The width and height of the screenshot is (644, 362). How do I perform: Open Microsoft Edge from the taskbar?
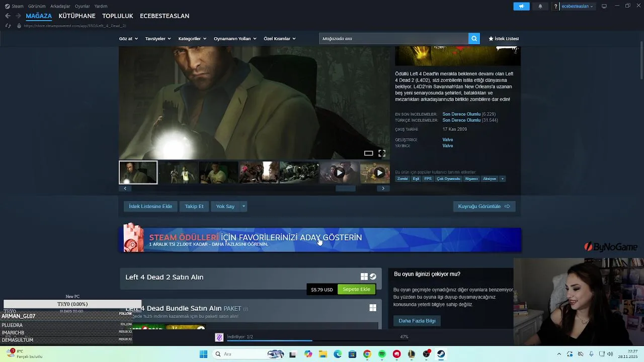338,354
